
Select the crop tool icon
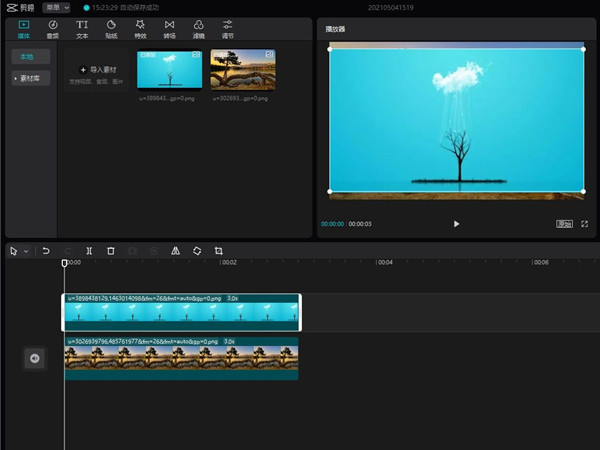pos(218,251)
